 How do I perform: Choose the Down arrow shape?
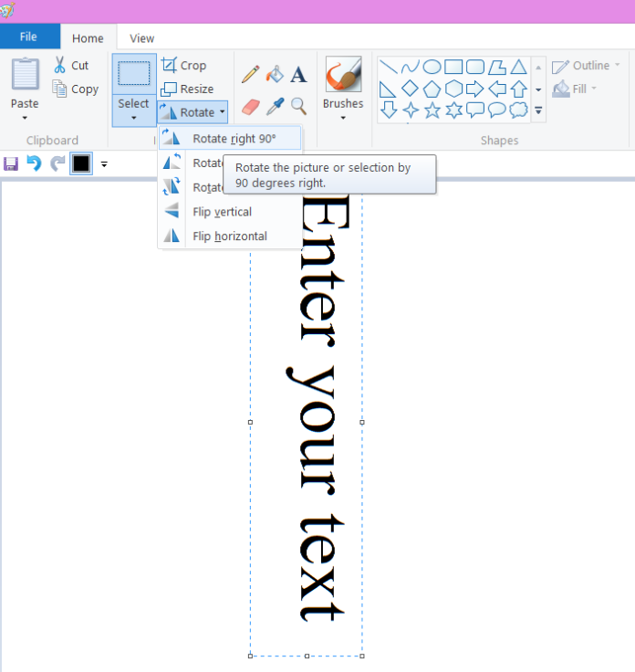389,110
